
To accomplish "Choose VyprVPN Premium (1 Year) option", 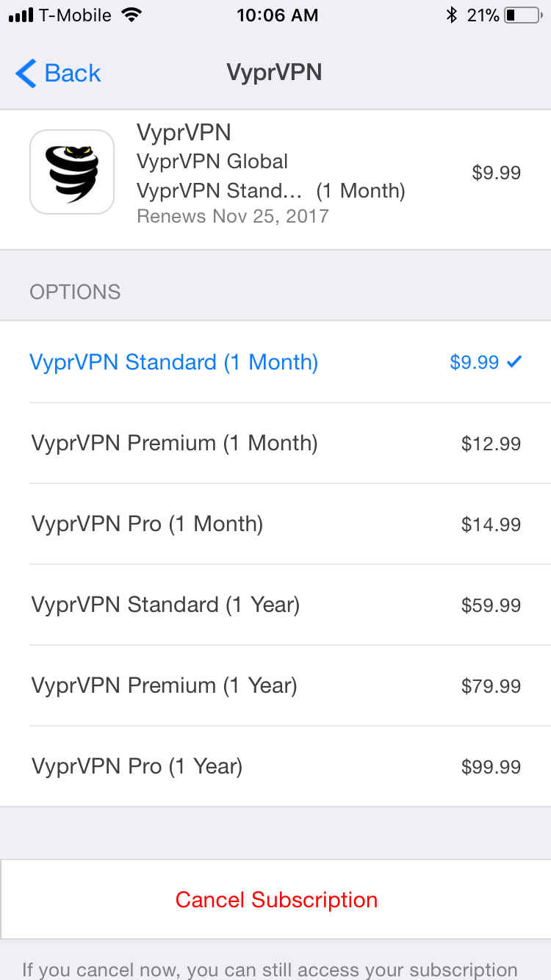I will coord(164,685).
